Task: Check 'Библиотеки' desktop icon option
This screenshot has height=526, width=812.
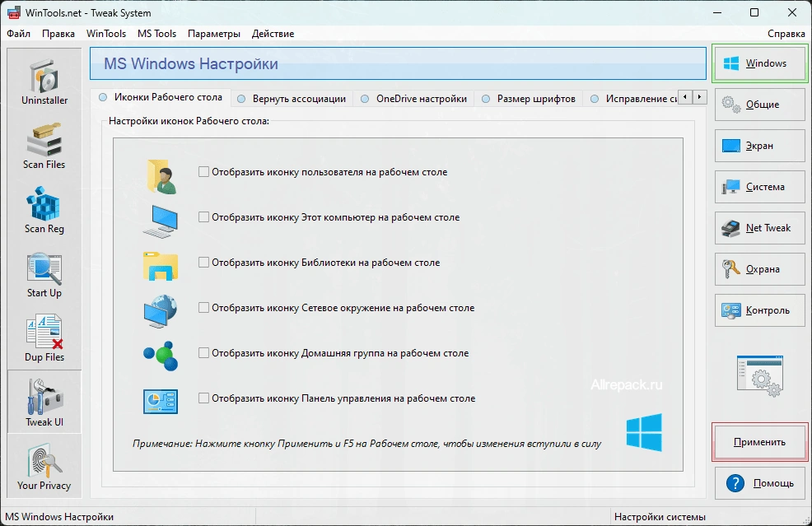Action: pyautogui.click(x=203, y=262)
